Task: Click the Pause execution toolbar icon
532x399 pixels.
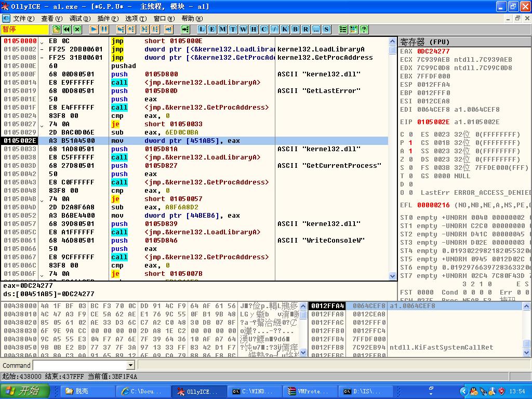Action: point(104,30)
